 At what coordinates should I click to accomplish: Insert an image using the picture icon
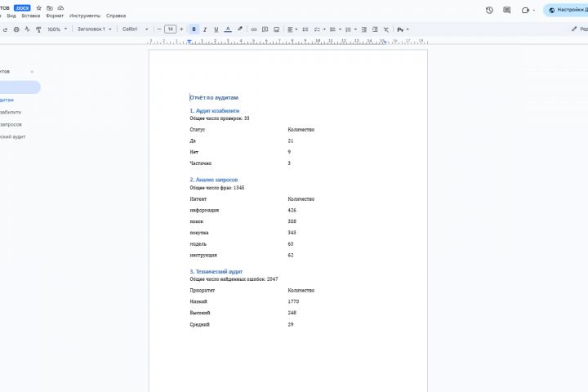point(276,29)
